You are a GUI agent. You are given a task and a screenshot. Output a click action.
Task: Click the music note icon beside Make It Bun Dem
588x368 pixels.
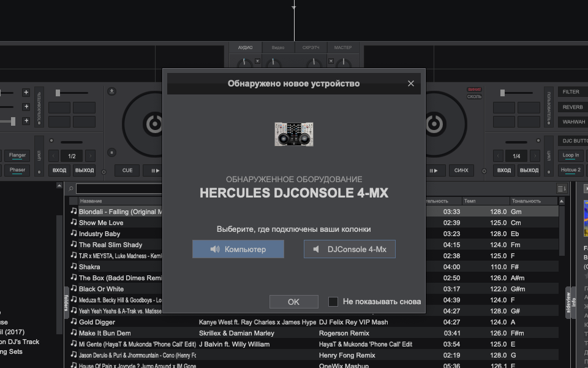point(74,332)
